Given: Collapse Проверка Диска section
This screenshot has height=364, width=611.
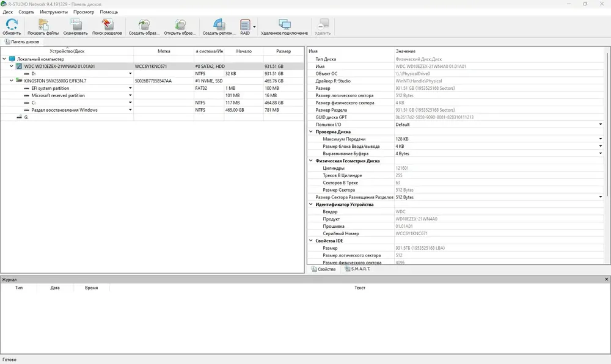Looking at the screenshot, I should pyautogui.click(x=311, y=131).
